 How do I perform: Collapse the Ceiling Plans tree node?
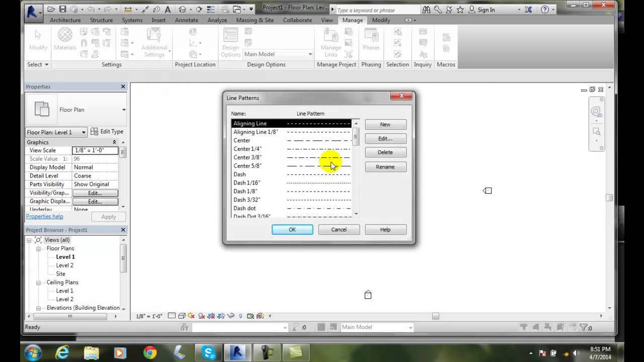38,283
